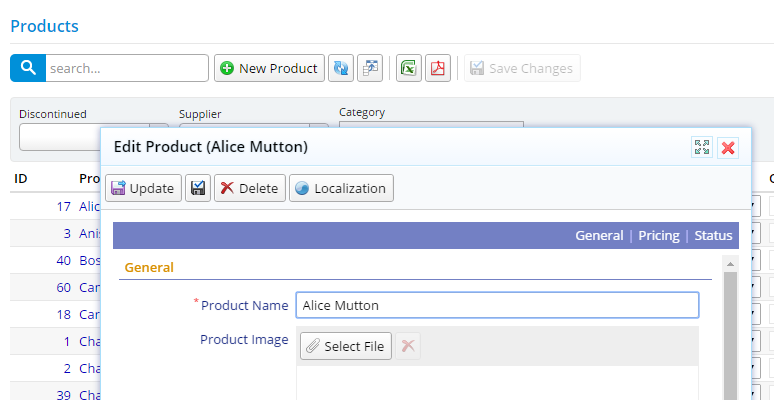Export products to Excel

click(409, 68)
